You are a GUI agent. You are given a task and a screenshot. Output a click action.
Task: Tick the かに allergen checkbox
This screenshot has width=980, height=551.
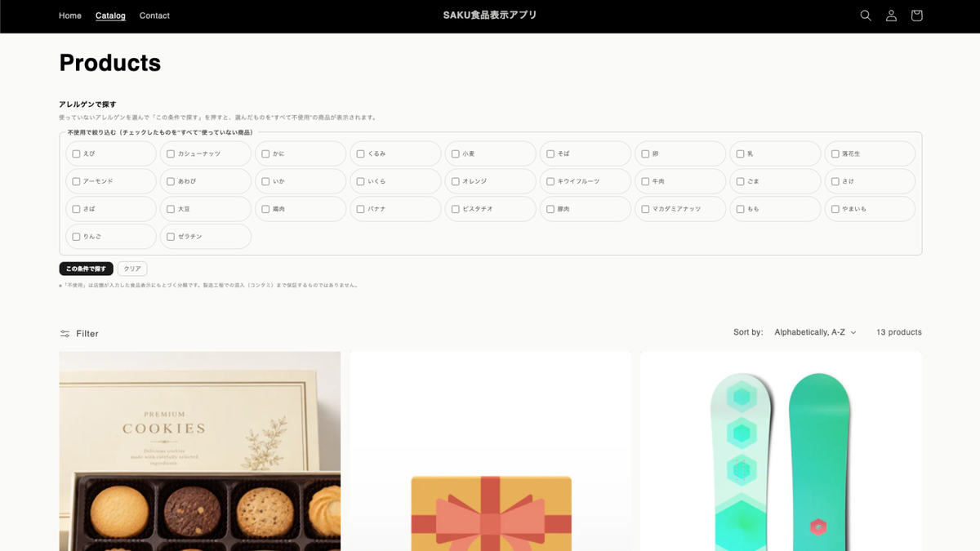tap(265, 153)
